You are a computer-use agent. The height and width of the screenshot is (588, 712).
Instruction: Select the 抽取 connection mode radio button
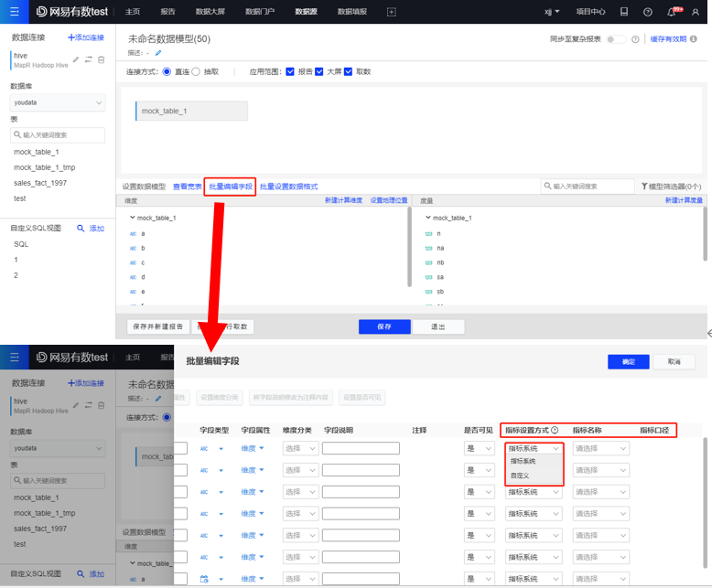point(196,71)
